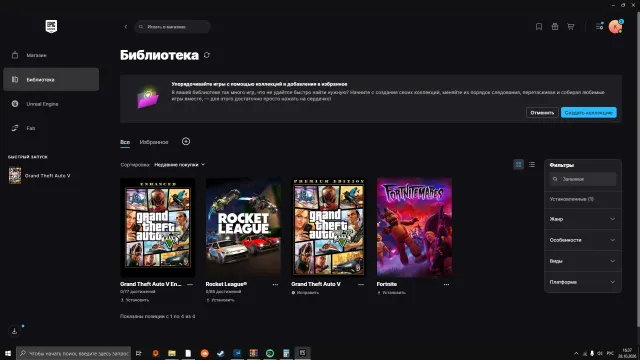The height and width of the screenshot is (360, 640).
Task: Open the taskbar clock and date
Action: click(x=627, y=353)
